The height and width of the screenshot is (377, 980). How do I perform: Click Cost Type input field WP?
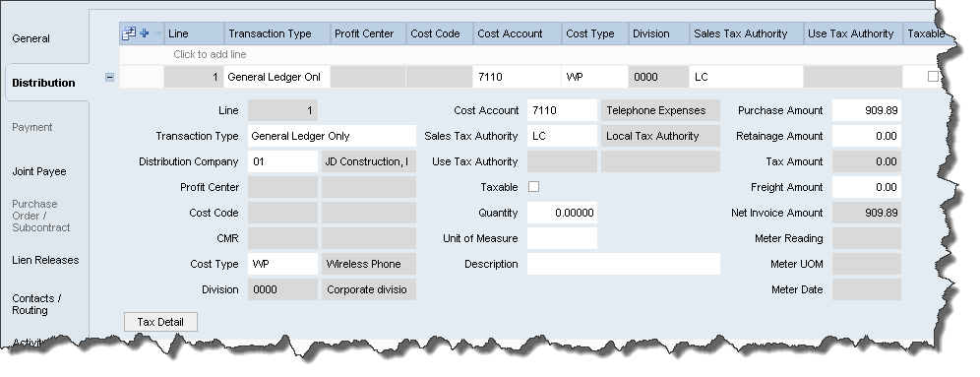pos(282,264)
